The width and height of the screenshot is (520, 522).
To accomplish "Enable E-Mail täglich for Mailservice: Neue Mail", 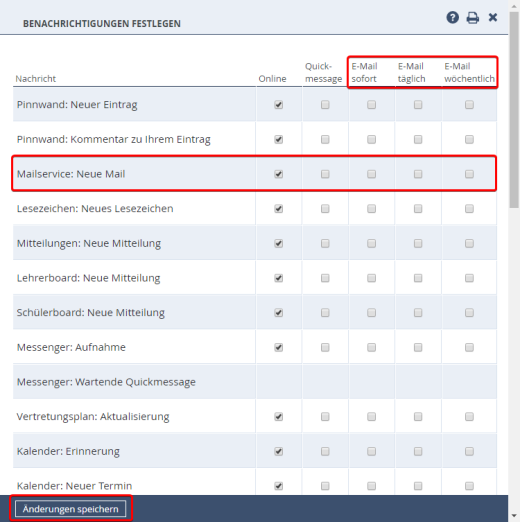I will coord(418,174).
